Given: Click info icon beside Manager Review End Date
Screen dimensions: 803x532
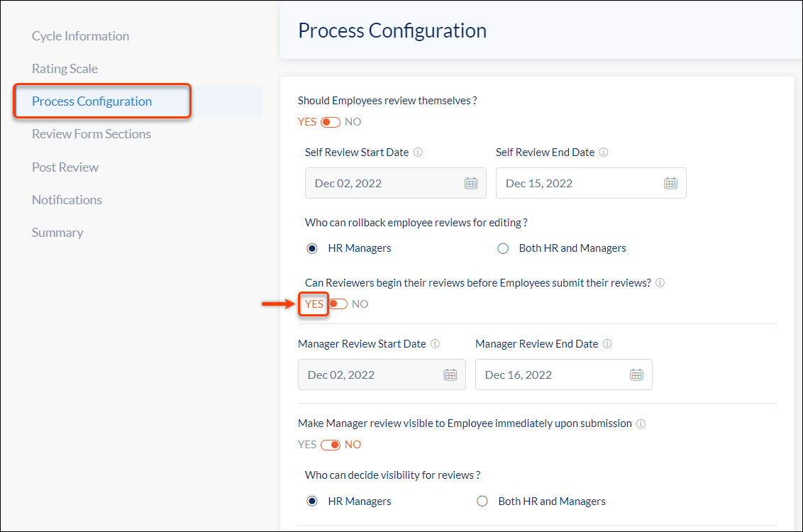Looking at the screenshot, I should 607,343.
